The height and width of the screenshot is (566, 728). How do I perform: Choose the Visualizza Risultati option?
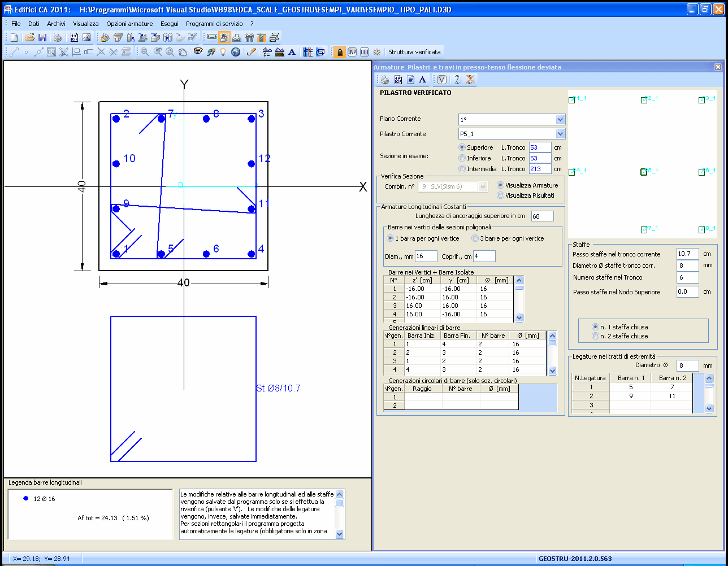pyautogui.click(x=500, y=195)
